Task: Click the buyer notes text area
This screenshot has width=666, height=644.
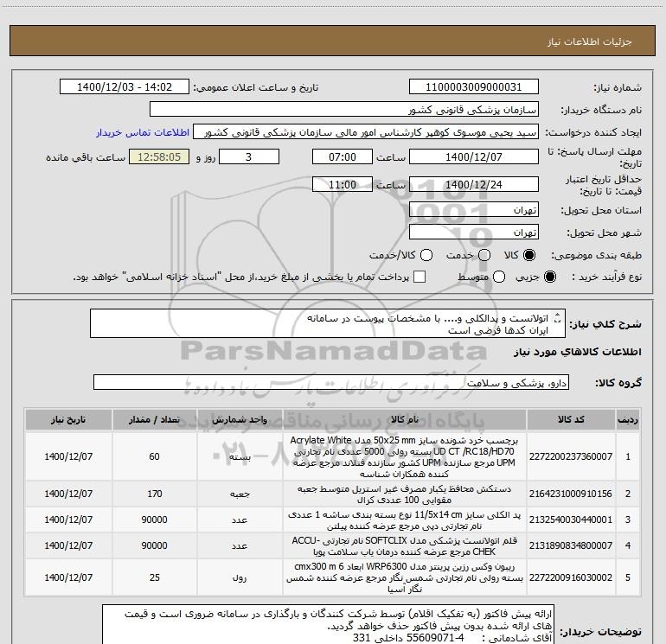Action: click(x=328, y=624)
